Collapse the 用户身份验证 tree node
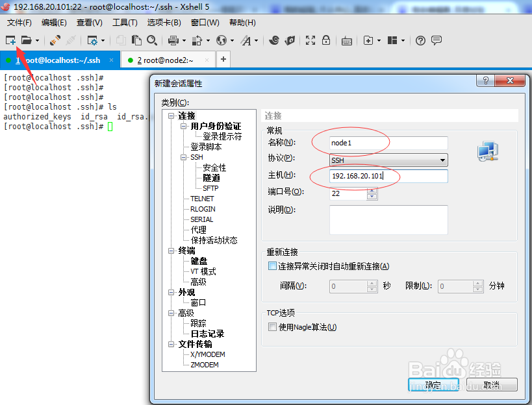Screen dimensions: 532x405 [184, 126]
